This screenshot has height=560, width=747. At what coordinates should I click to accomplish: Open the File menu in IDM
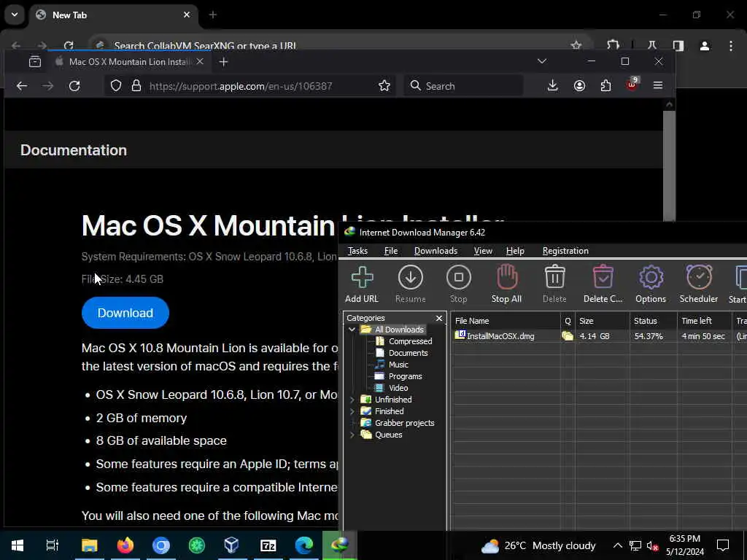tap(391, 251)
